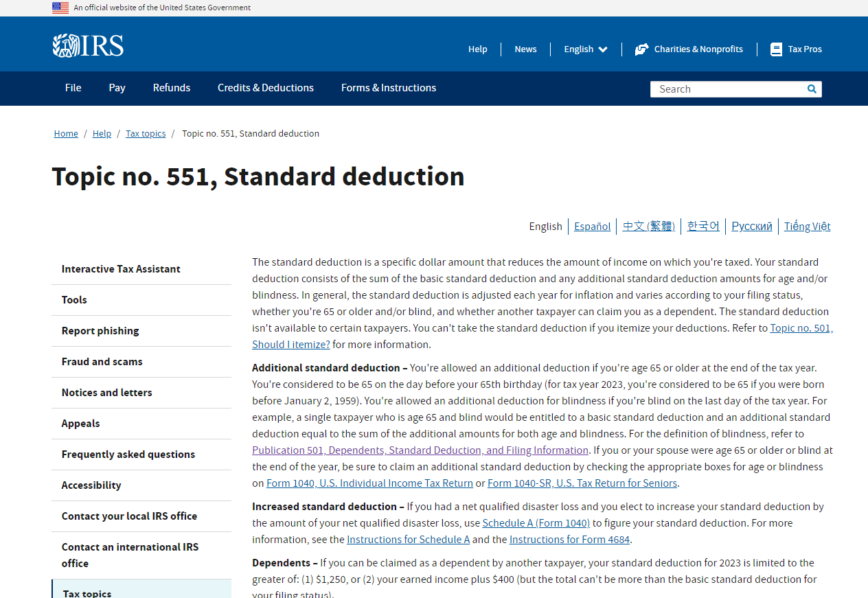This screenshot has width=868, height=598.
Task: Open Frequently asked questions sidebar item
Action: pyautogui.click(x=141, y=455)
